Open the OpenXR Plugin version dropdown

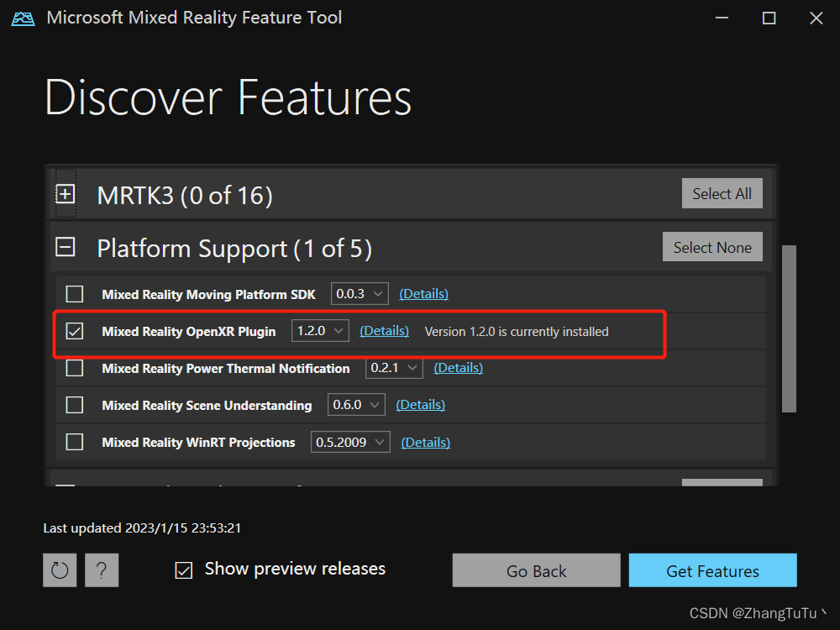(320, 330)
